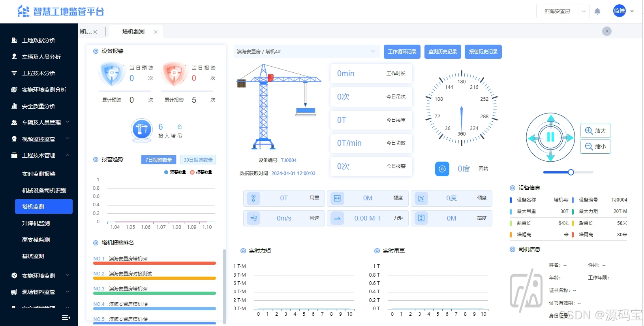Image resolution: width=644 pixels, height=326 pixels.
Task: Click the PTZ speed slider handle
Action: (571, 172)
